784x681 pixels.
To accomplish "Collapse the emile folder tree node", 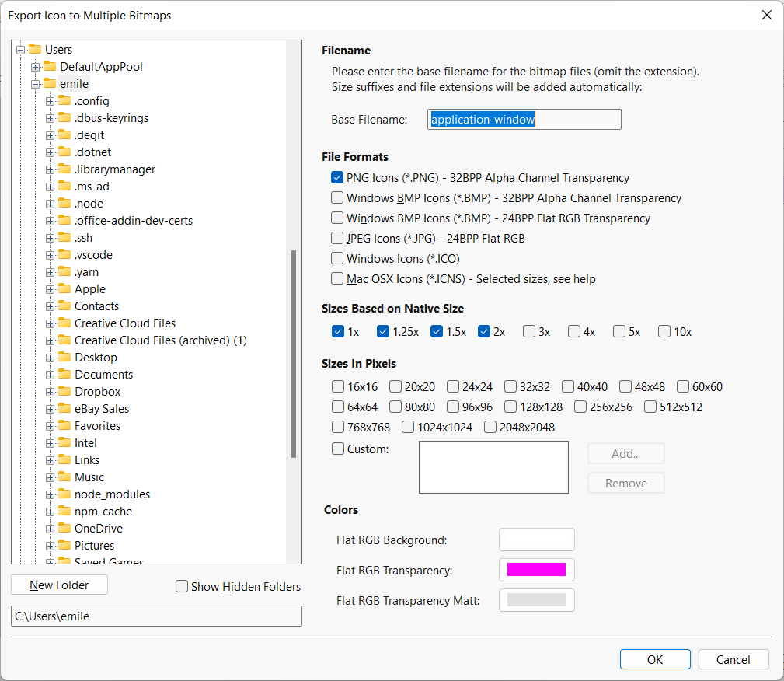I will pyautogui.click(x=36, y=84).
